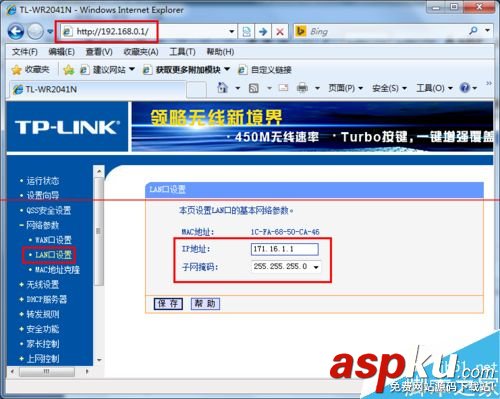This screenshot has height=399, width=500.
Task: Open the search provider dropdown arrow
Action: [x=488, y=31]
